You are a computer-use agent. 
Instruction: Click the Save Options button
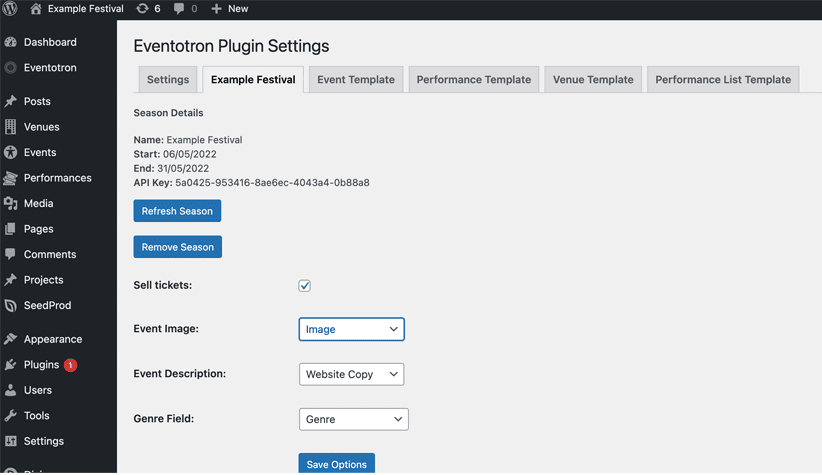pyautogui.click(x=337, y=463)
